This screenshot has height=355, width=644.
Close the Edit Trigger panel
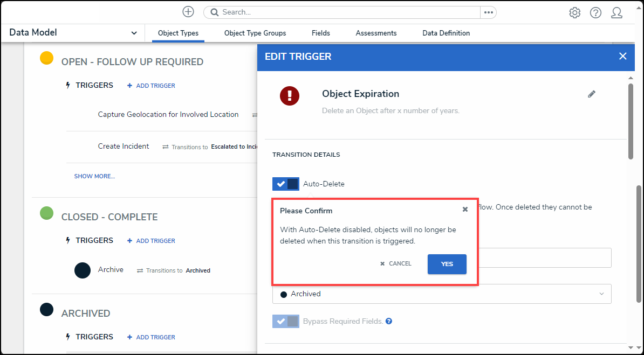(x=622, y=56)
